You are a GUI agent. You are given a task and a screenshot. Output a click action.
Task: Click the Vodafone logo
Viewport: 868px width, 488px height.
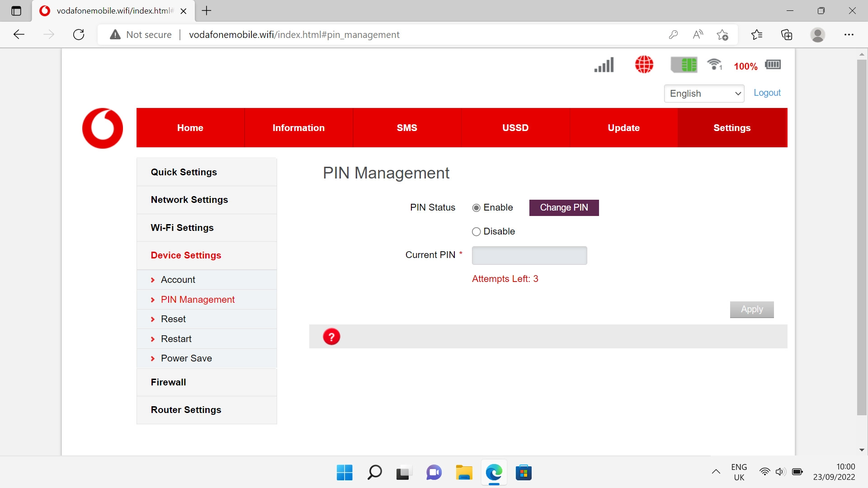pyautogui.click(x=103, y=128)
